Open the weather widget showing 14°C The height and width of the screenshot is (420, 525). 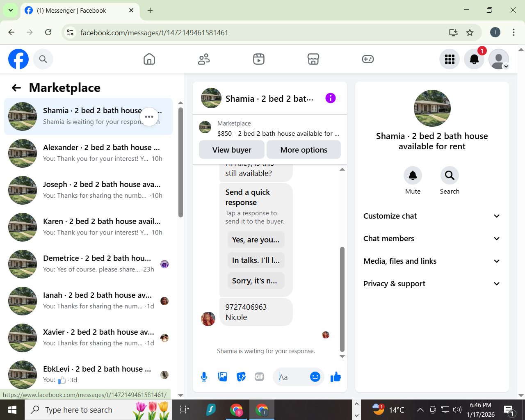click(x=388, y=409)
